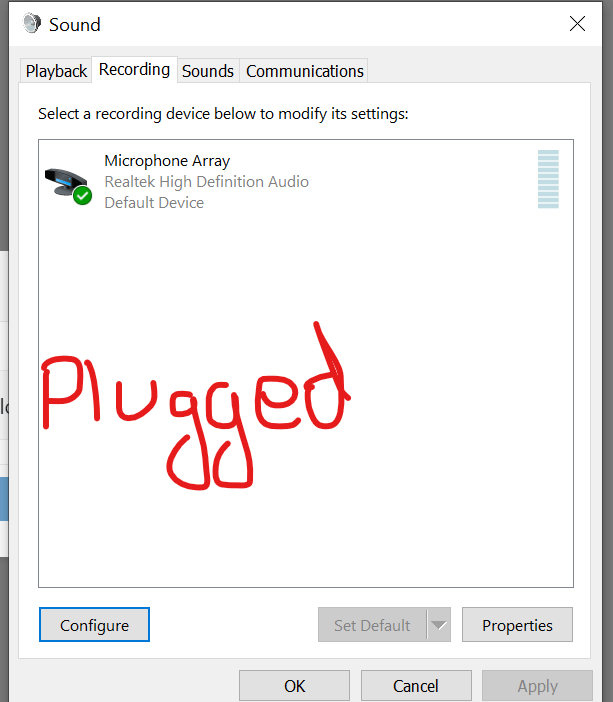Open the Set Default dropdown arrow
The image size is (613, 702).
439,625
